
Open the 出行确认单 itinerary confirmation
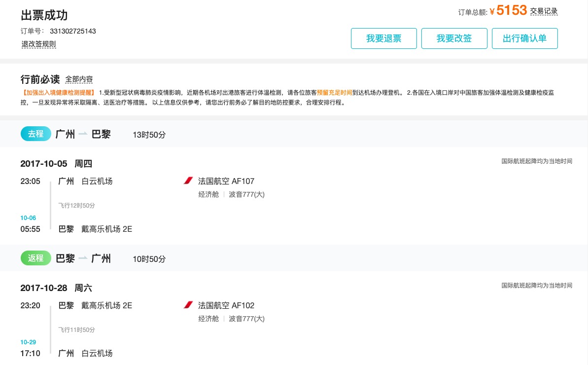[x=524, y=38]
